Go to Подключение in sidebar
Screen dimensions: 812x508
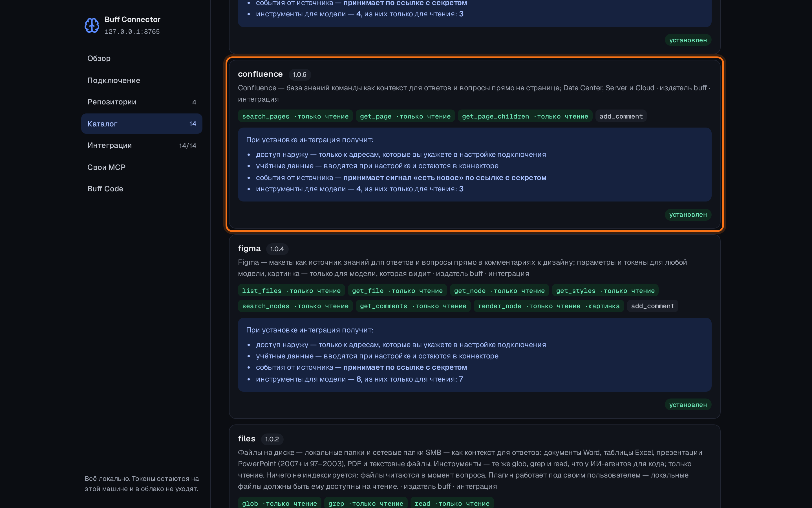tap(142, 80)
